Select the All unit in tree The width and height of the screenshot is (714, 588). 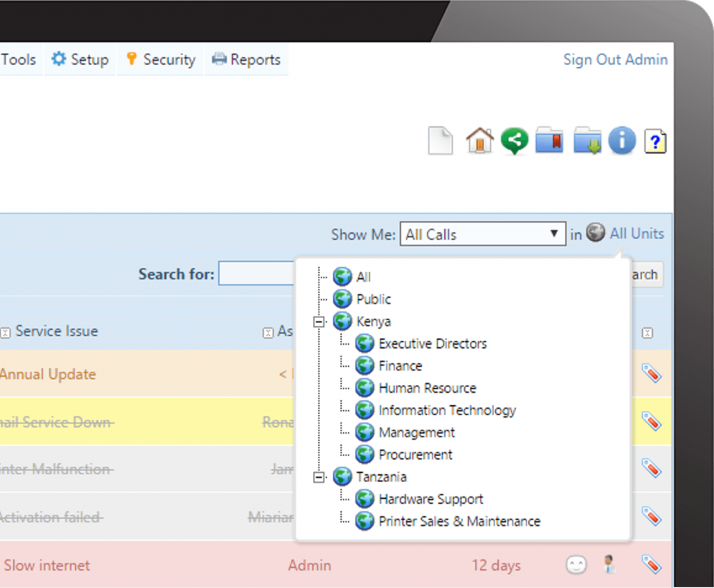point(363,277)
